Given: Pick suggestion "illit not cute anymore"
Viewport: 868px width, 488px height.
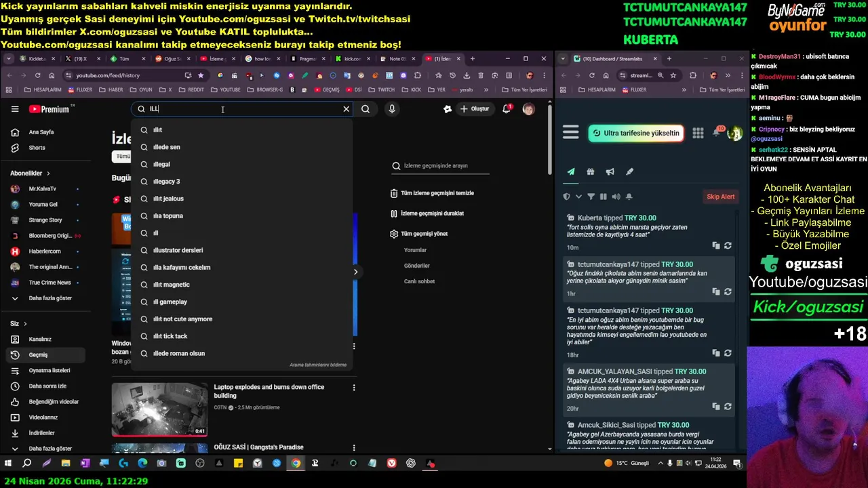Looking at the screenshot, I should [x=242, y=319].
